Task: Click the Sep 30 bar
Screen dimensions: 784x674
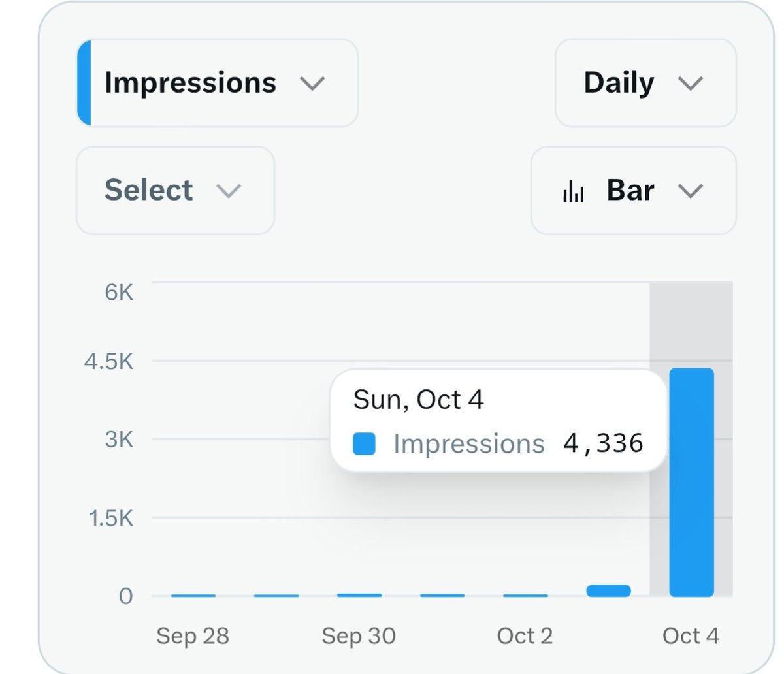Action: [359, 595]
